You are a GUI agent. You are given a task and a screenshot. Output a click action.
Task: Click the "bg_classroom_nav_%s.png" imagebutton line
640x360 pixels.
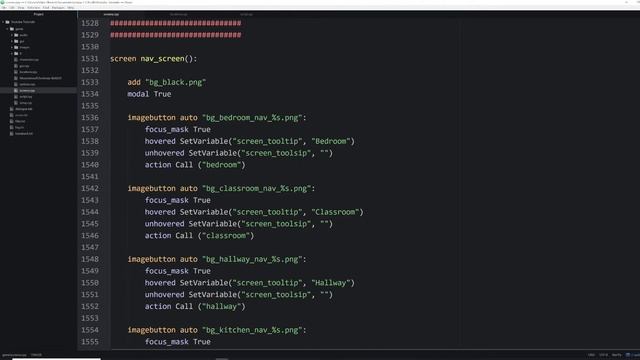[221, 189]
